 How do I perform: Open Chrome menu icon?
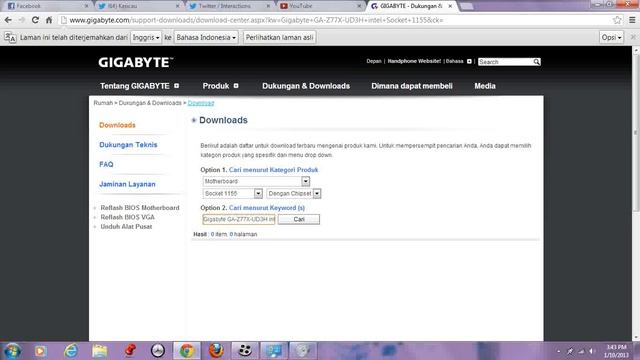pos(632,20)
